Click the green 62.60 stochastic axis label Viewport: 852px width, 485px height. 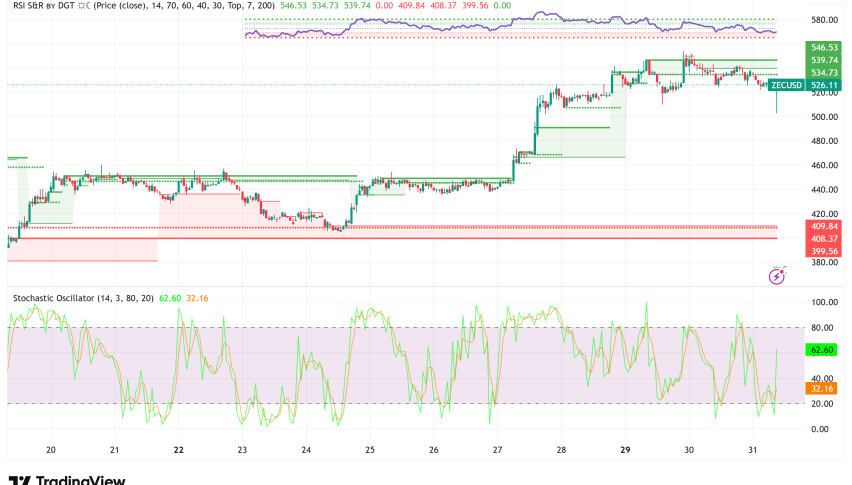(824, 351)
